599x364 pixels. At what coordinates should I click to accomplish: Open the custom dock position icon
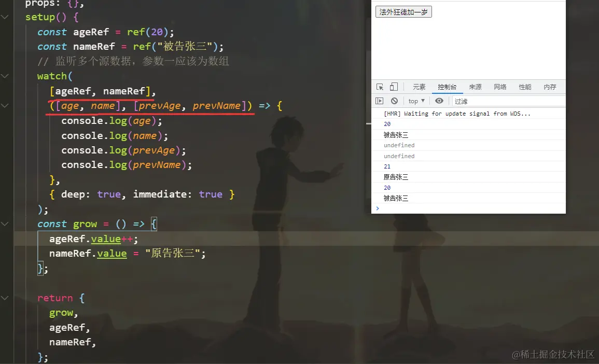[x=380, y=101]
